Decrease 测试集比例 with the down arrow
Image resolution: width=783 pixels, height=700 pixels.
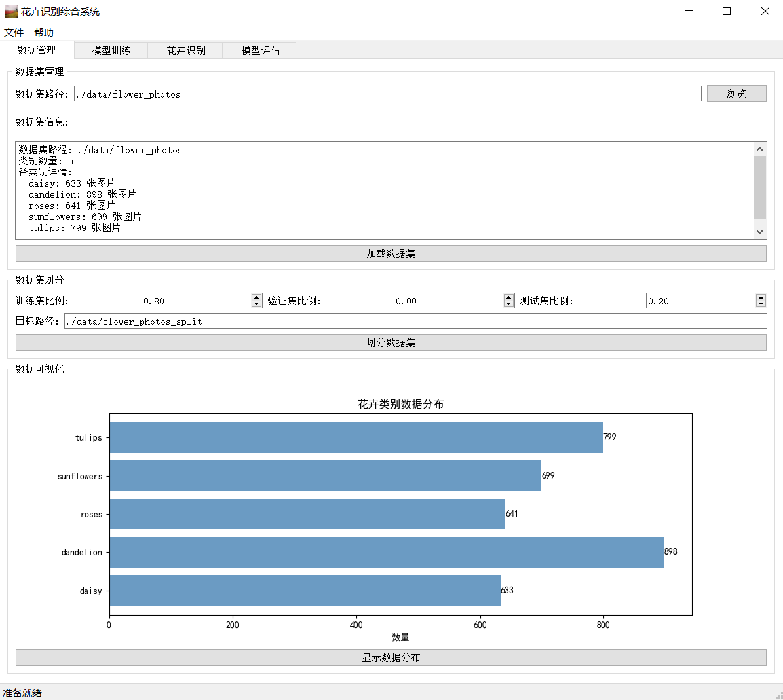[761, 304]
